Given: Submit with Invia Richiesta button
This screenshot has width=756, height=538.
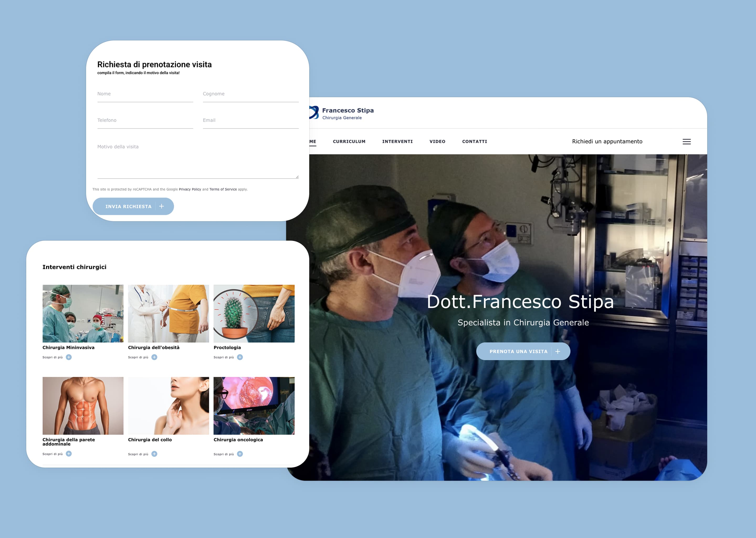Looking at the screenshot, I should [x=133, y=206].
